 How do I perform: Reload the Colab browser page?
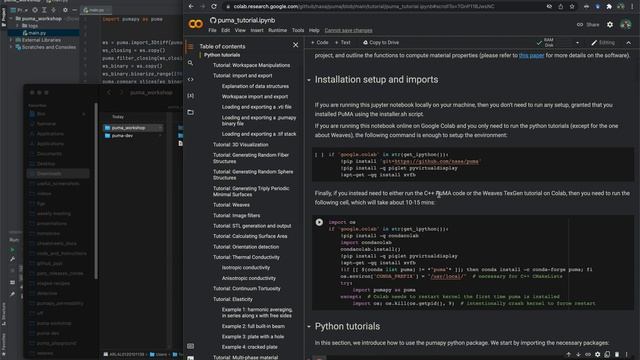click(x=213, y=6)
